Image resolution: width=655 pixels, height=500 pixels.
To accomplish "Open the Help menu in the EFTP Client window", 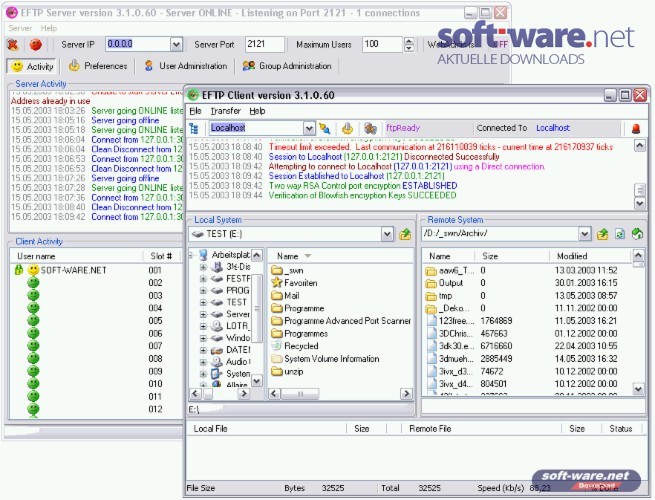I will click(x=257, y=111).
